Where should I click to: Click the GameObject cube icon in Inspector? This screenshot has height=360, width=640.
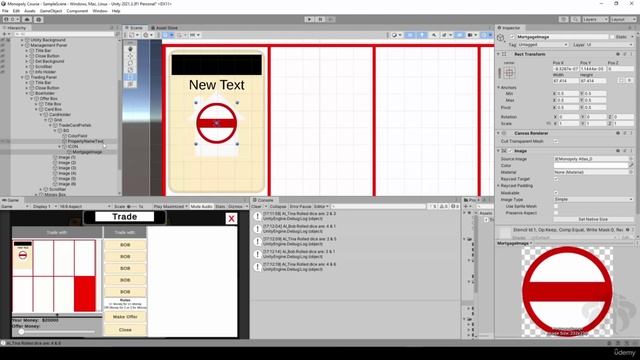tap(500, 38)
